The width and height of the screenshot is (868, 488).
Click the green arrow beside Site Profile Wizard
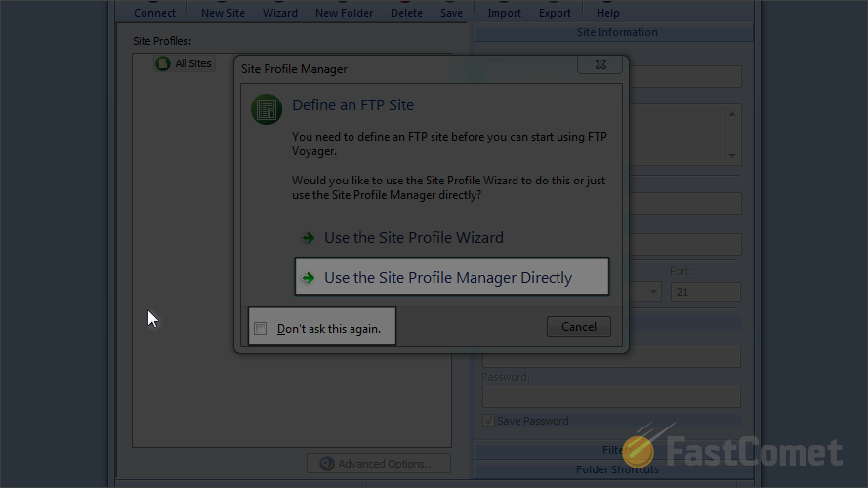[x=309, y=238]
